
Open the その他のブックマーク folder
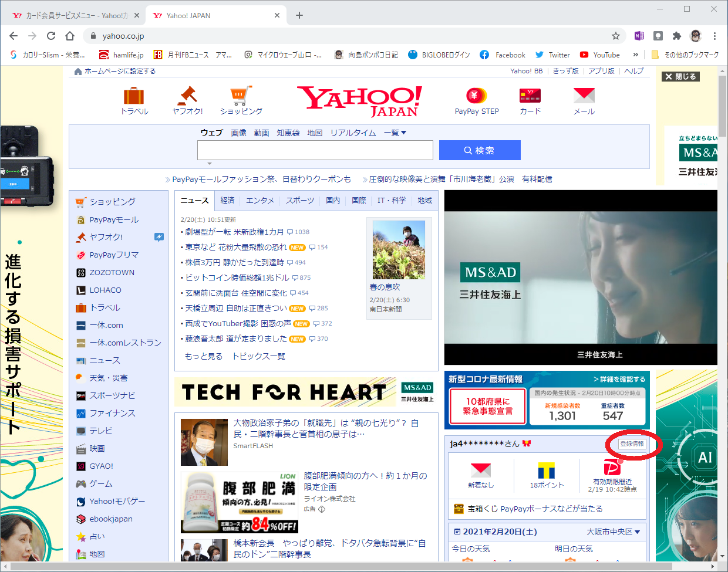685,55
